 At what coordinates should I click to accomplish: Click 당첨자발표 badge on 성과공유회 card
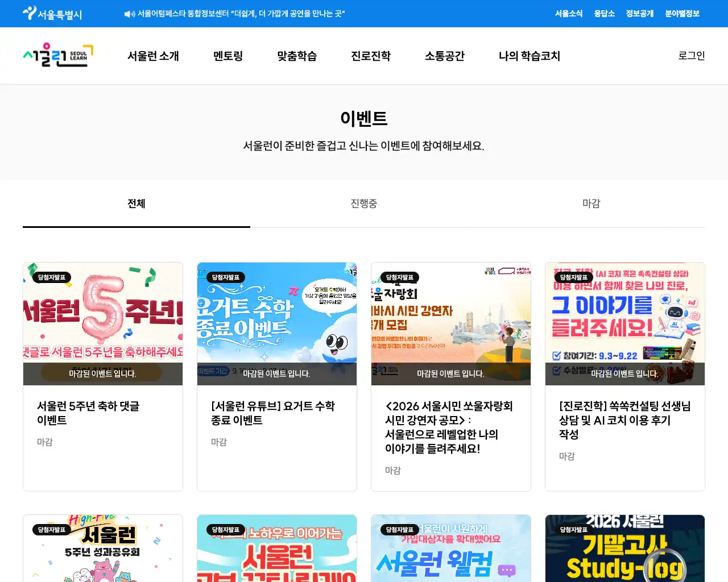click(52, 530)
